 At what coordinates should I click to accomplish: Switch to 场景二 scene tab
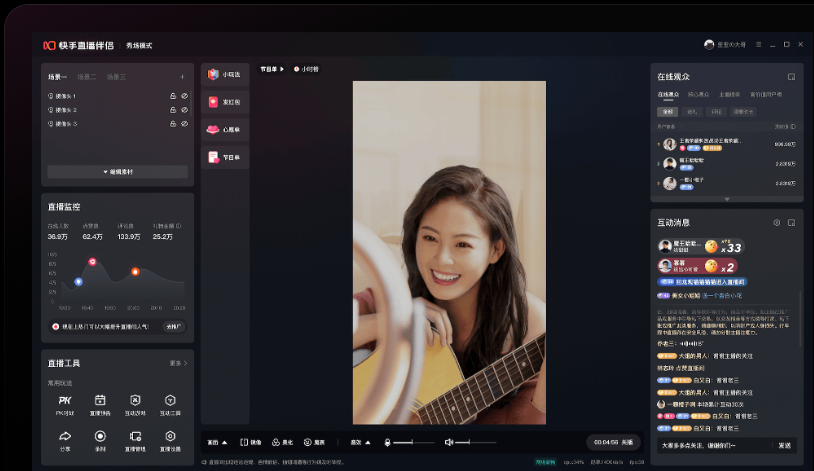point(87,77)
